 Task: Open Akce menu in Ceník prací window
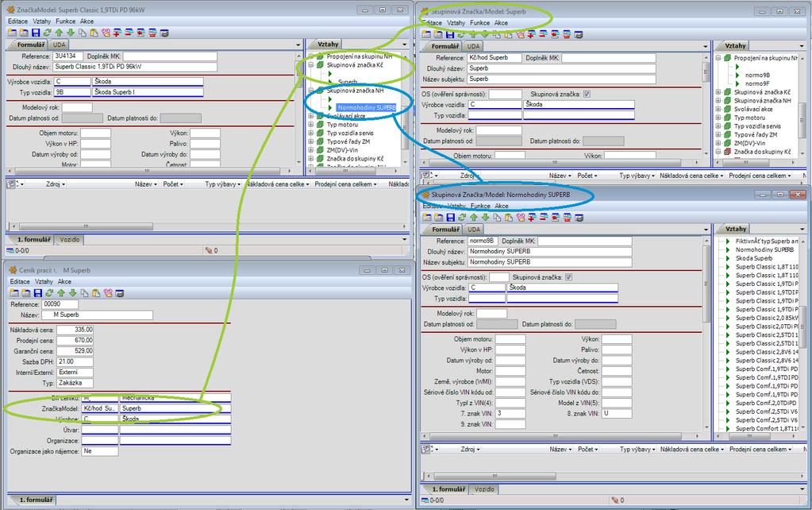point(64,281)
